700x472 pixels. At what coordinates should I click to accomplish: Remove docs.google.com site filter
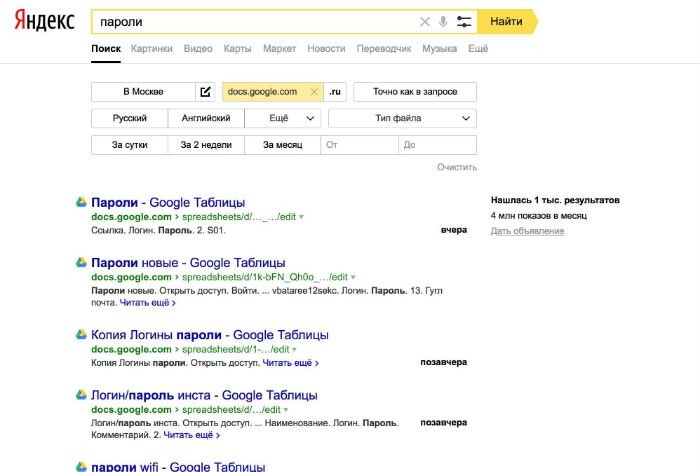(x=314, y=92)
